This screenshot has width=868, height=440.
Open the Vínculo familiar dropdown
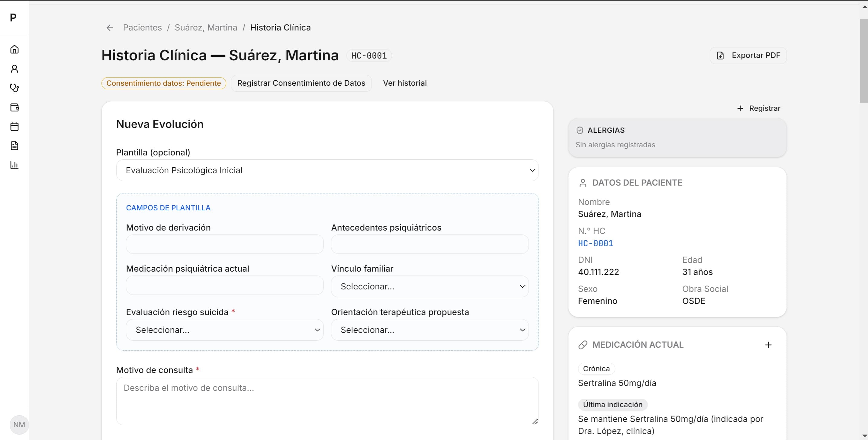429,286
